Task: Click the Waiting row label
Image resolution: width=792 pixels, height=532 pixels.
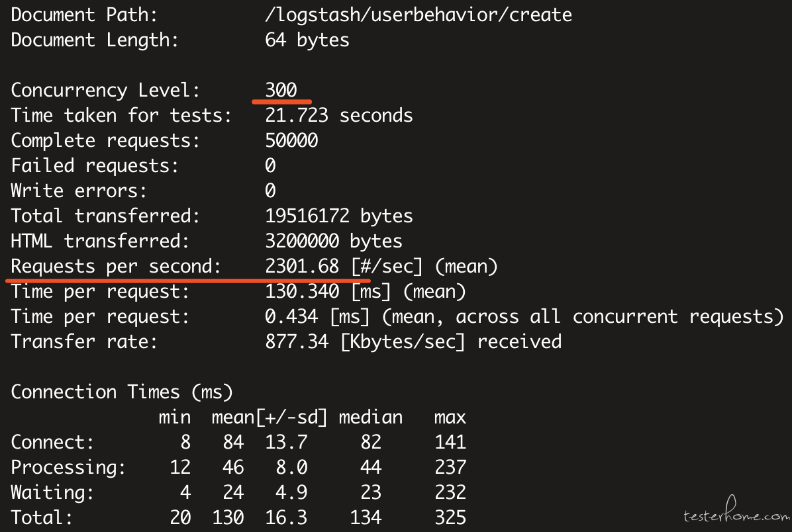Action: point(52,492)
